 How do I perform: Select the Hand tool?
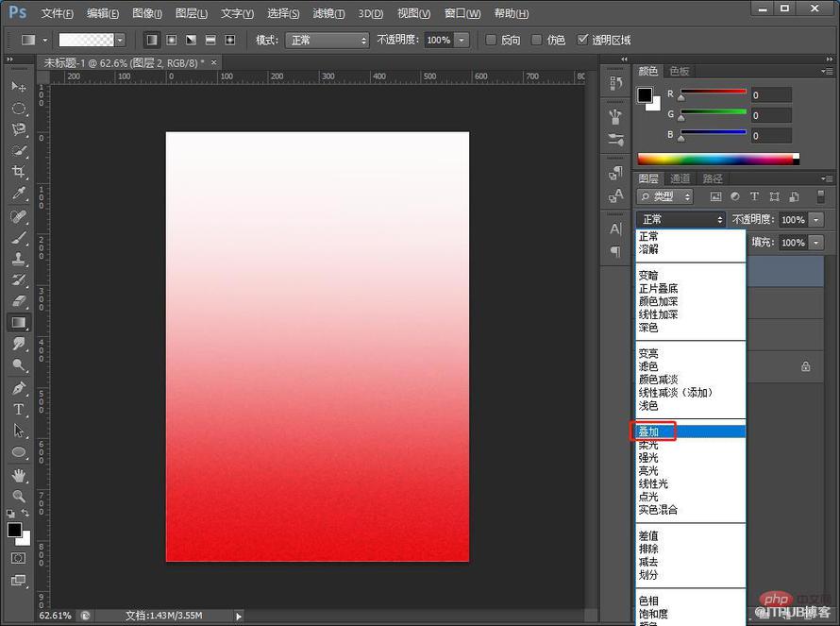point(19,475)
